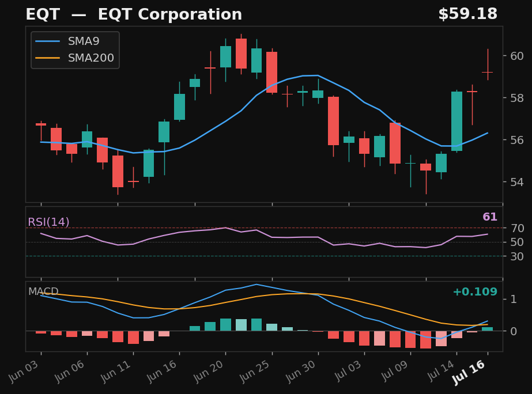Click the orange SMA200 legend line swatch
Screen dimensions: 532x394
coord(47,58)
